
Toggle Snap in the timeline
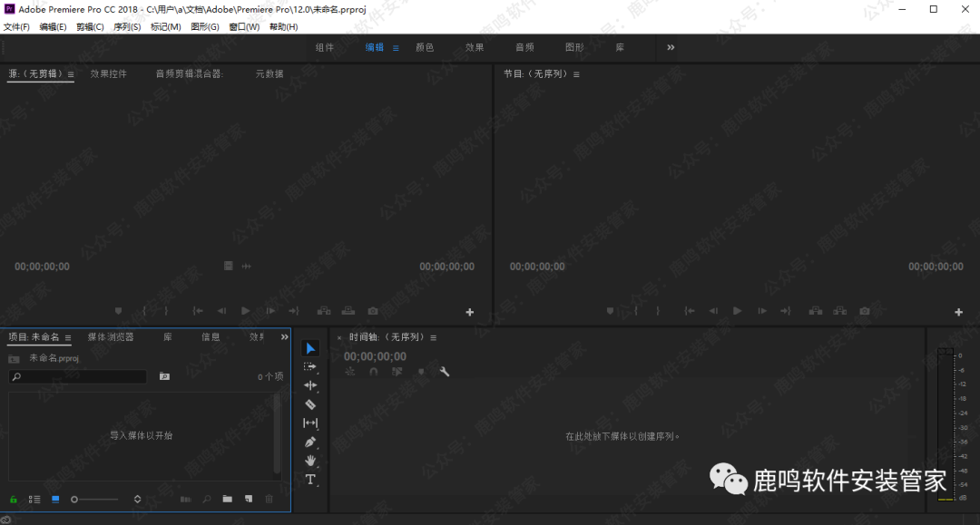[x=373, y=372]
